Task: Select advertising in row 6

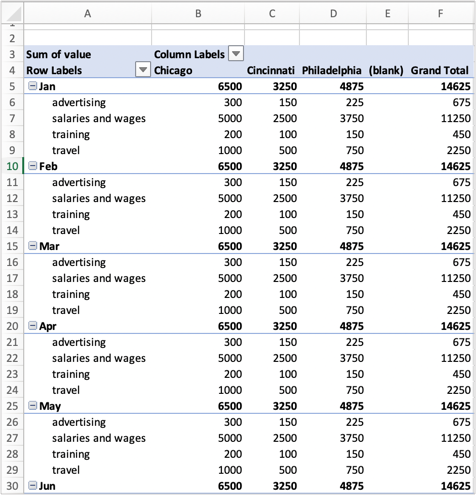Action: 79,102
